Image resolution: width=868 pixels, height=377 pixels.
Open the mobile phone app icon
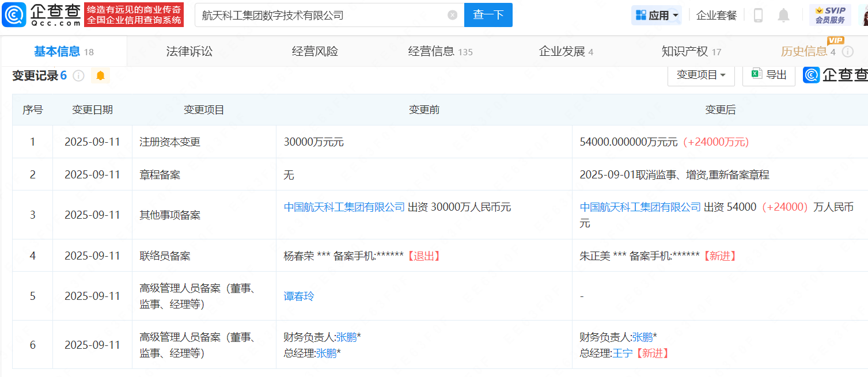pos(758,16)
